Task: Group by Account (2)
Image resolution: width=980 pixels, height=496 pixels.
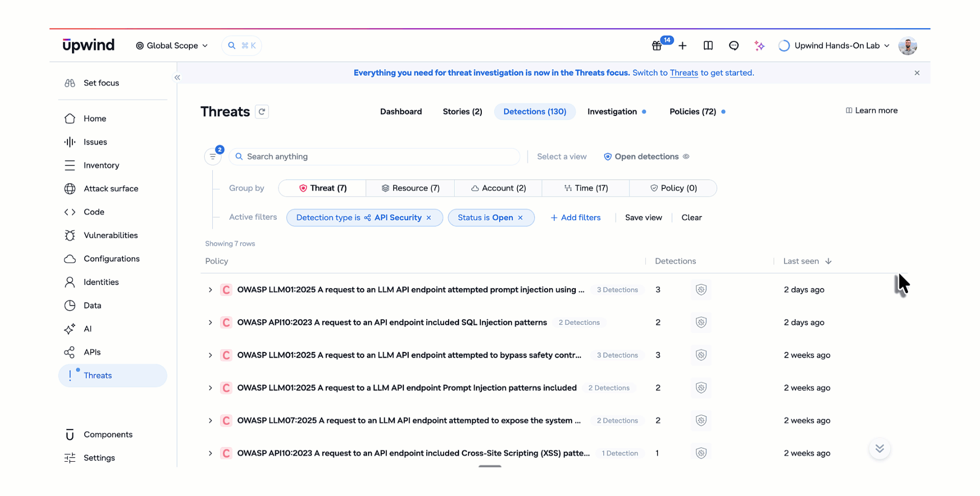Action: [498, 188]
